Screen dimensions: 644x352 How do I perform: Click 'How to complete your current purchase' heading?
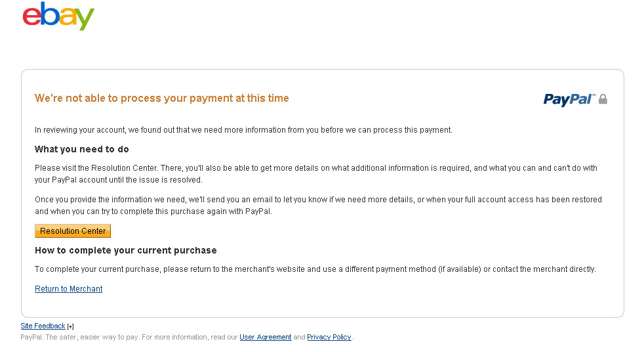[125, 250]
